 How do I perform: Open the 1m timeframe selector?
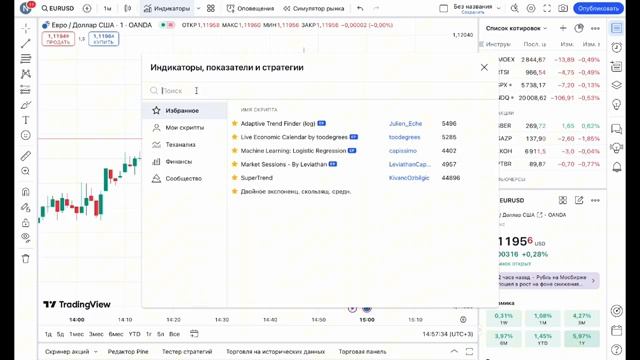107,8
